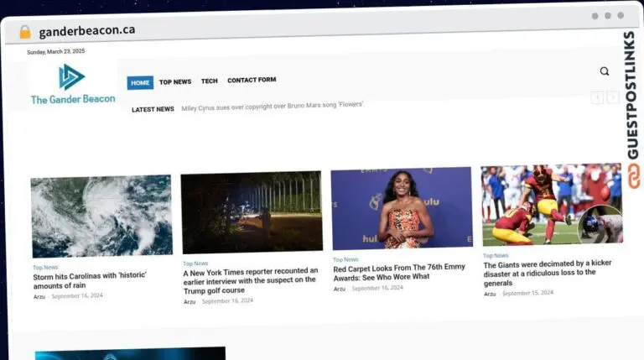Click ganderbeacon.ca in the address bar

86,30
